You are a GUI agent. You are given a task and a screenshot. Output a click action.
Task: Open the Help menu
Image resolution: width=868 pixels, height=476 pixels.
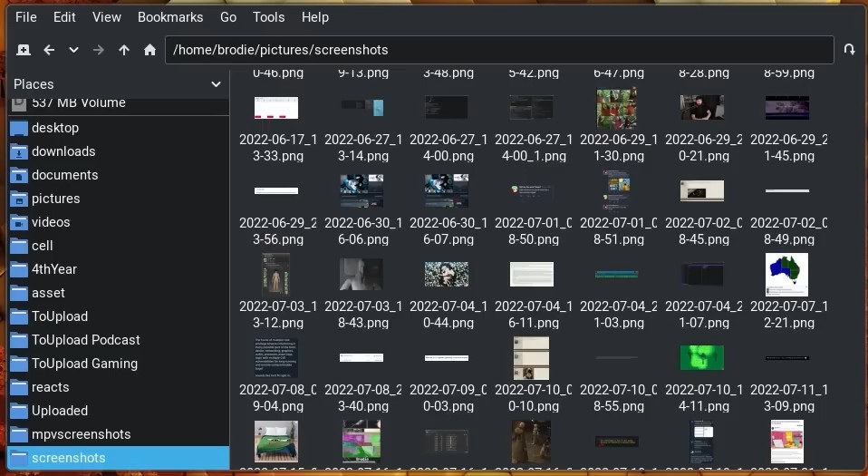[315, 17]
